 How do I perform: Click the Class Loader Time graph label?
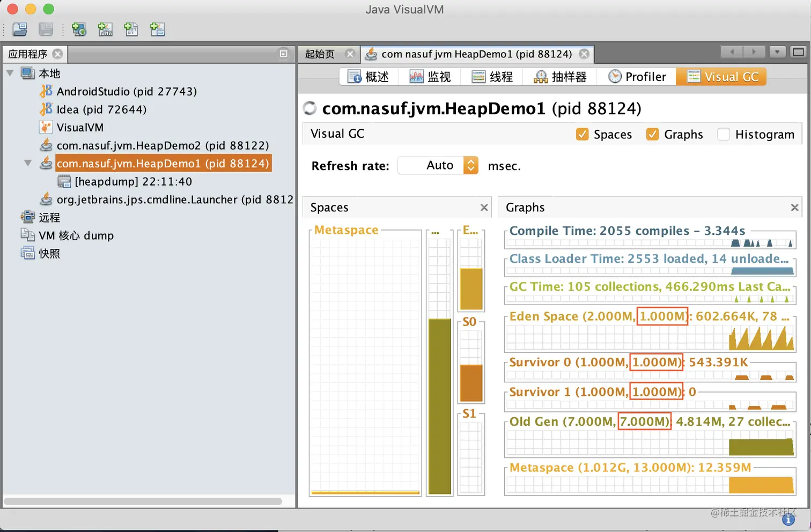[649, 258]
